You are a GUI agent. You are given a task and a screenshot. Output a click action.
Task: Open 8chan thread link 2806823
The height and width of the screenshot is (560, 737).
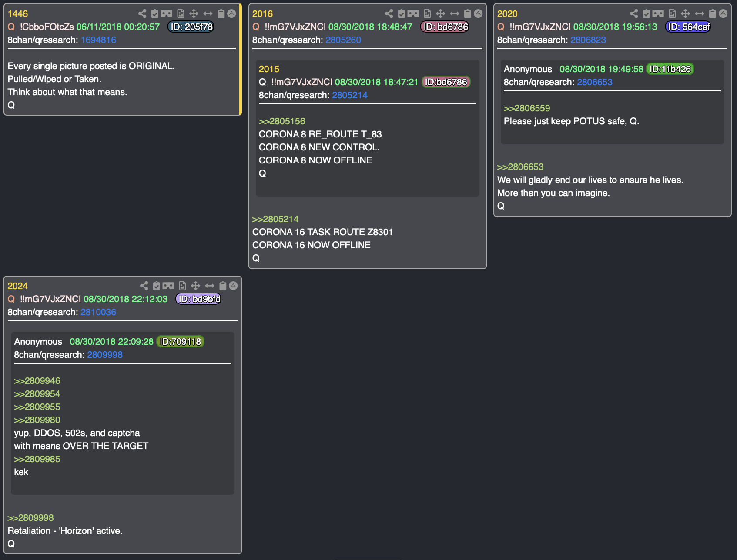point(588,40)
